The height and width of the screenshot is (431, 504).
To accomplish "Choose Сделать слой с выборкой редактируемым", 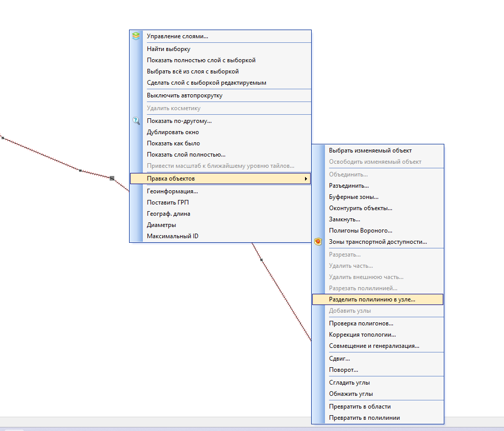I will tap(206, 83).
